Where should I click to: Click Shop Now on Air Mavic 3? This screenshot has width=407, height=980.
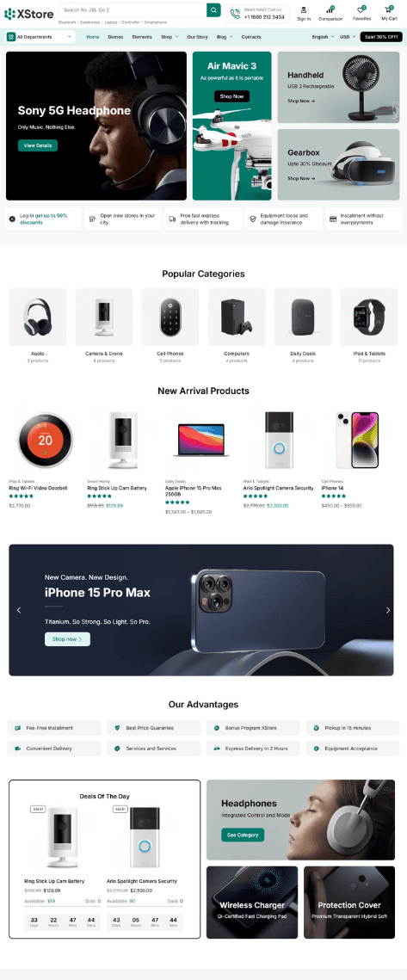click(232, 96)
